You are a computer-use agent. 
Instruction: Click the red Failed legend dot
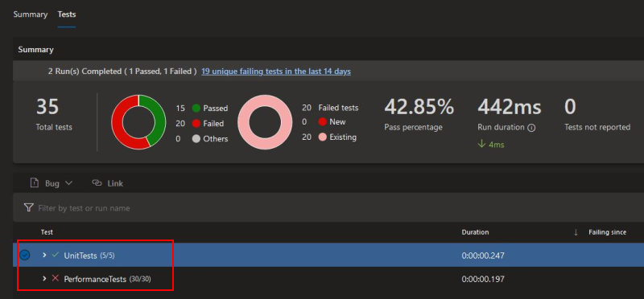click(x=196, y=124)
